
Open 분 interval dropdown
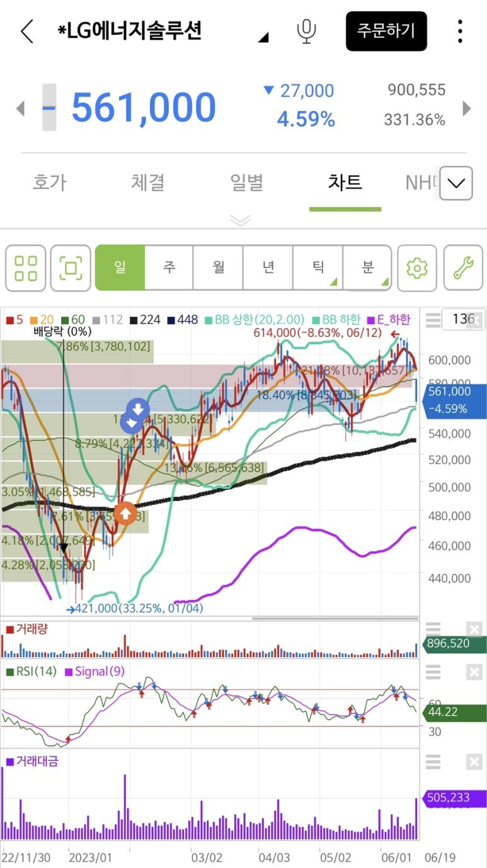[367, 268]
